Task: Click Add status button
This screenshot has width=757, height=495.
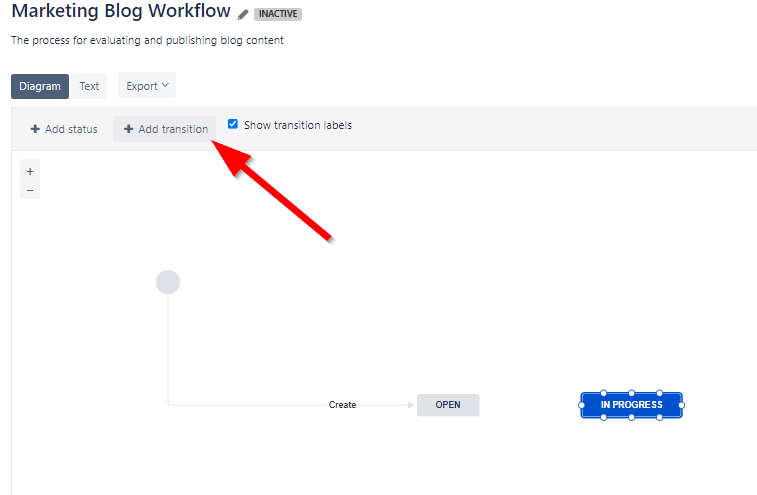Action: tap(64, 129)
